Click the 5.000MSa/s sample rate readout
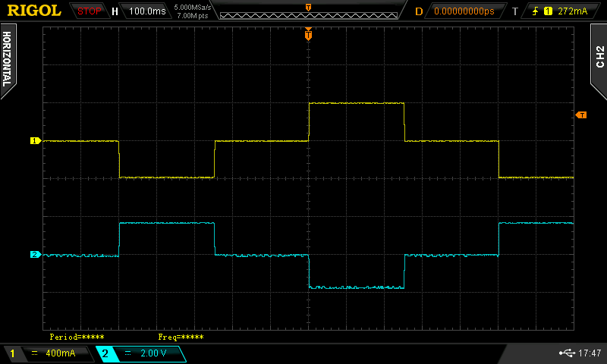607x364 pixels. tap(193, 8)
